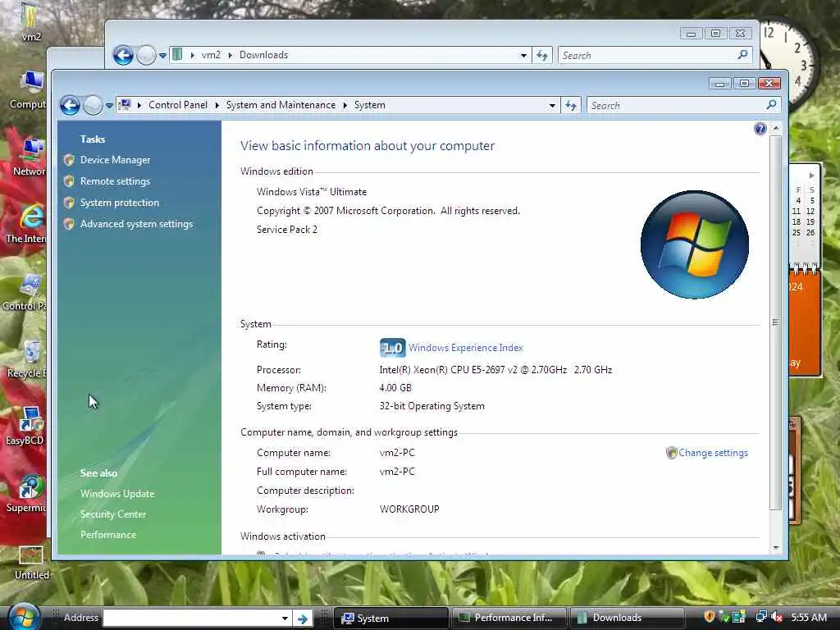The width and height of the screenshot is (840, 630).
Task: Select the vm2 desktop folder icon
Action: 30,21
